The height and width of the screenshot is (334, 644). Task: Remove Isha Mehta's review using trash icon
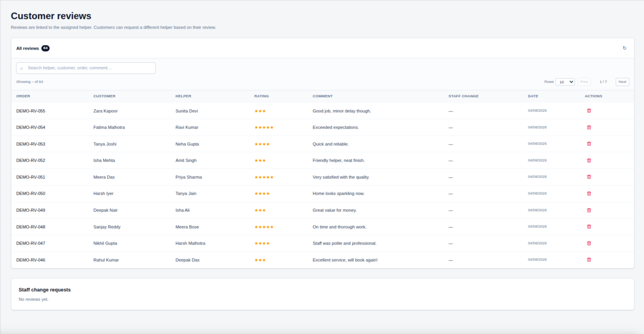tap(589, 160)
